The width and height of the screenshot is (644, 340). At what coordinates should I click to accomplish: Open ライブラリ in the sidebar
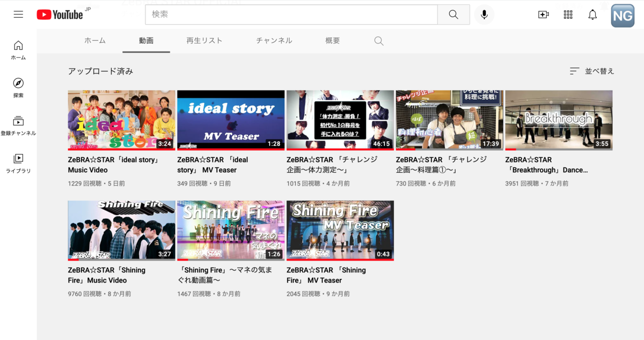(18, 164)
